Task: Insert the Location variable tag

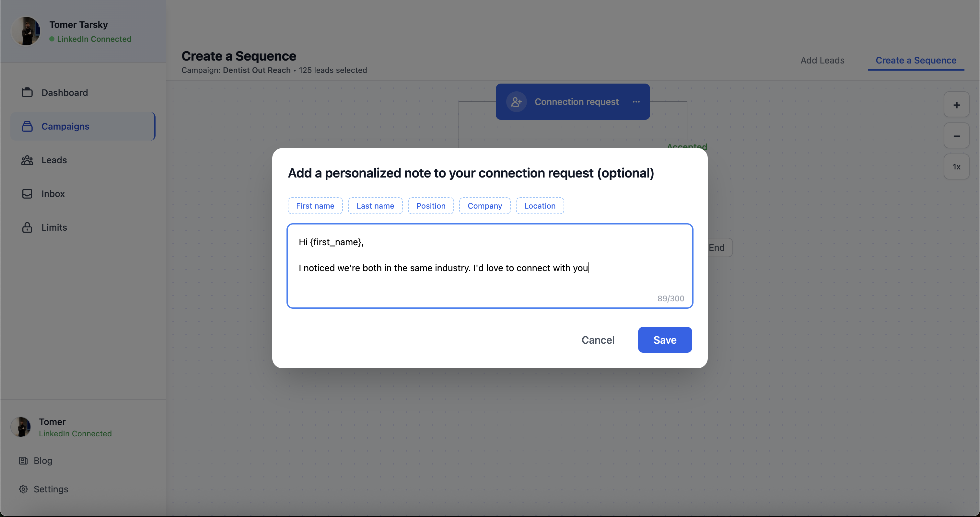Action: 540,206
